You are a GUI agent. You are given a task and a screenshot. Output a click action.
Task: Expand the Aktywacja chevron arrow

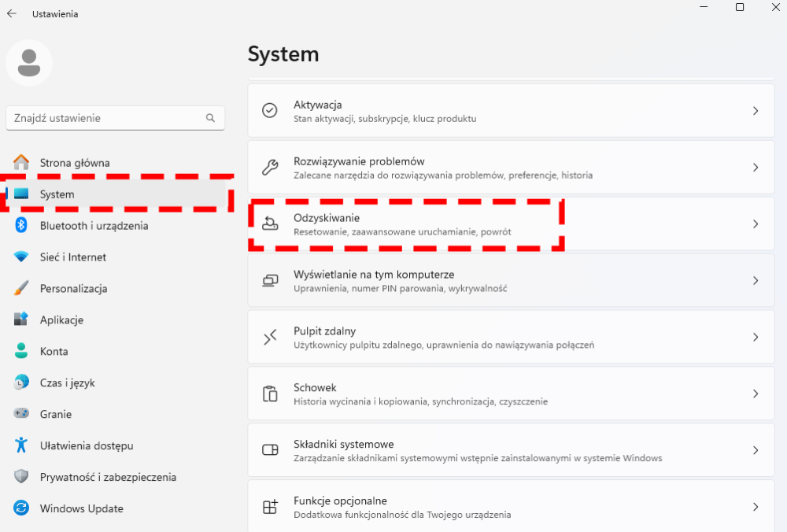756,110
